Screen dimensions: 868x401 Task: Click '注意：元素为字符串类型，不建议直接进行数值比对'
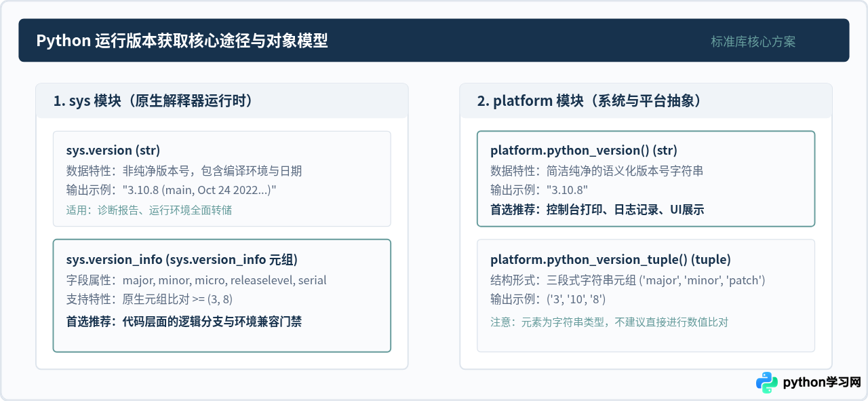(609, 322)
